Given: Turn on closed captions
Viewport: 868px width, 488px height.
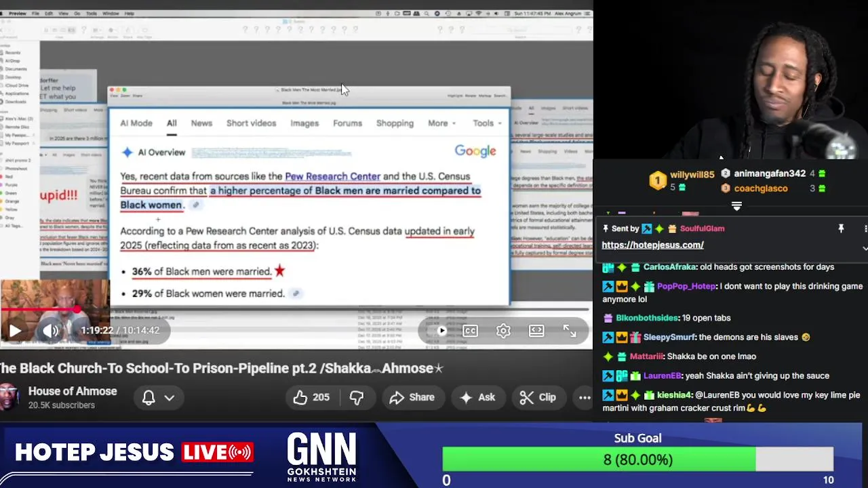Looking at the screenshot, I should tap(470, 331).
